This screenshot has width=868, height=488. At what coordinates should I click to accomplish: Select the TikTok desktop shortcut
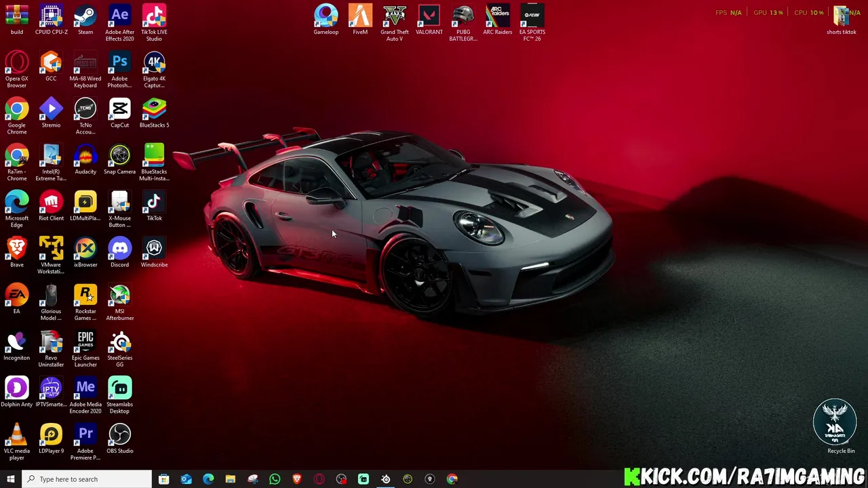[154, 206]
